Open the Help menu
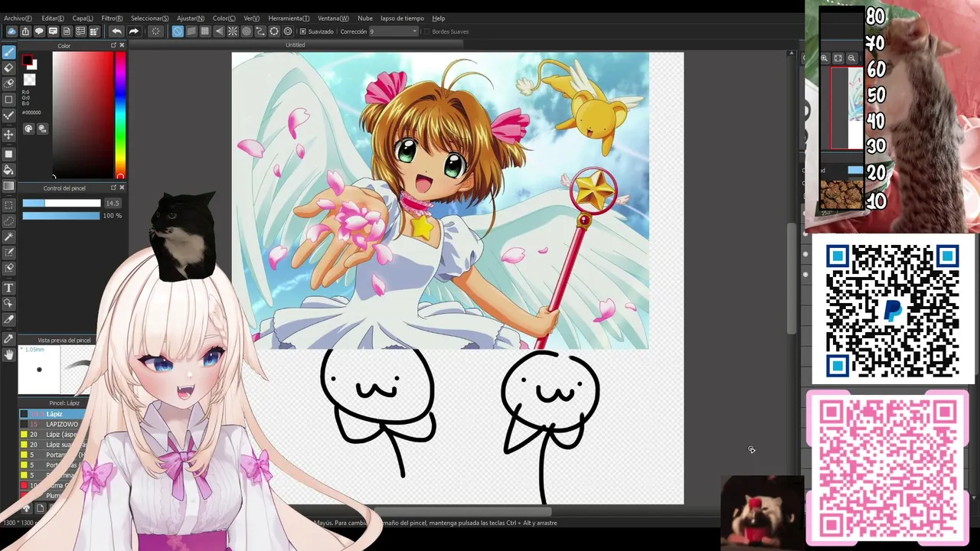 (x=439, y=18)
